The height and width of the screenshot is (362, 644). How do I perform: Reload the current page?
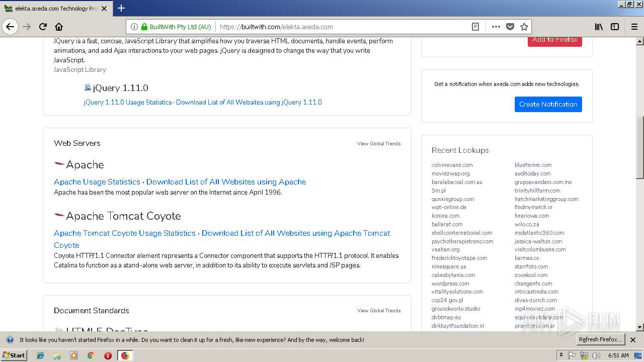pyautogui.click(x=43, y=27)
